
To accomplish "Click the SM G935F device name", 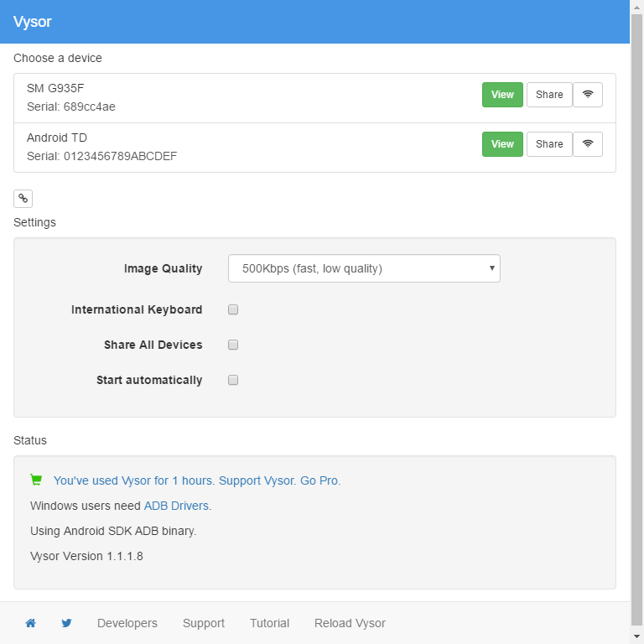I will 55,88.
